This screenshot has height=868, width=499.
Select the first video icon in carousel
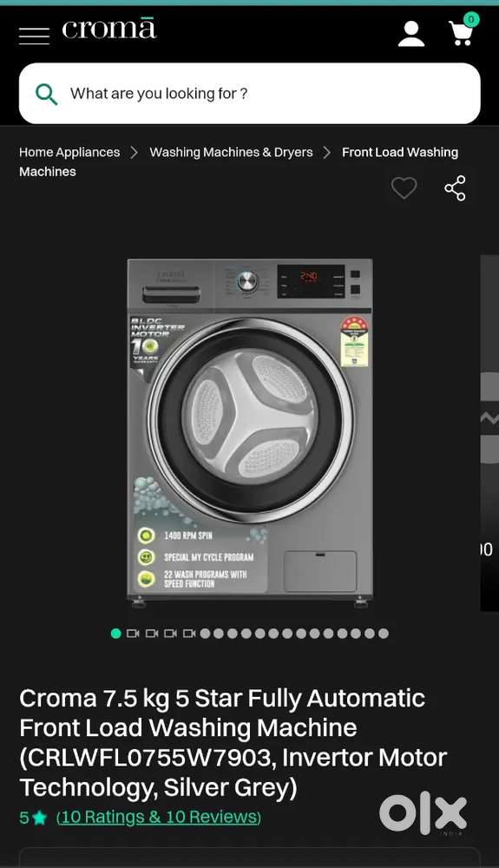pos(133,634)
